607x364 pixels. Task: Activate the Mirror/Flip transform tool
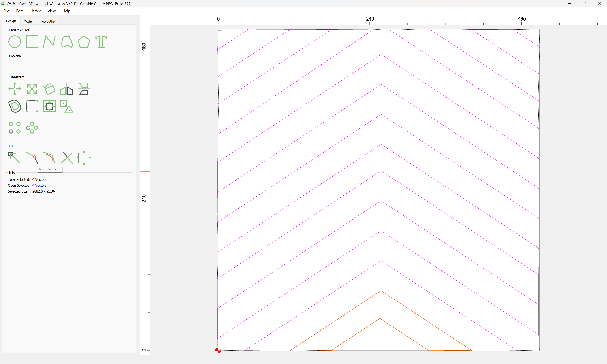67,89
